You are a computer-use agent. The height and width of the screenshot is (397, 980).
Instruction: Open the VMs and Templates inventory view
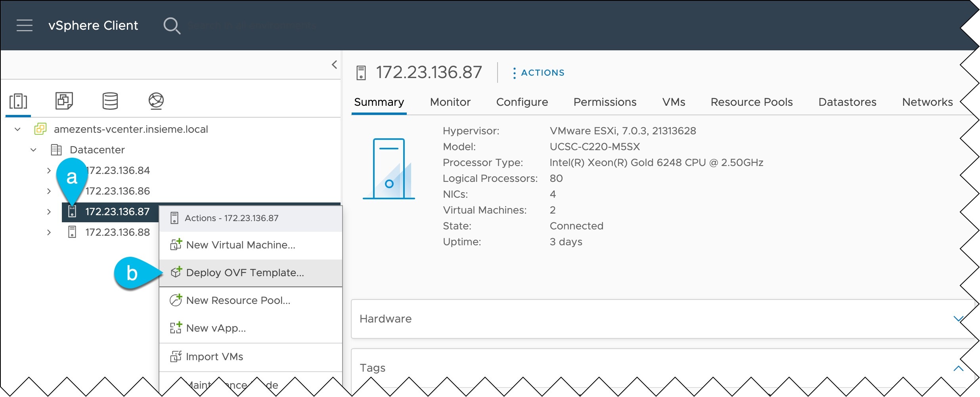63,101
